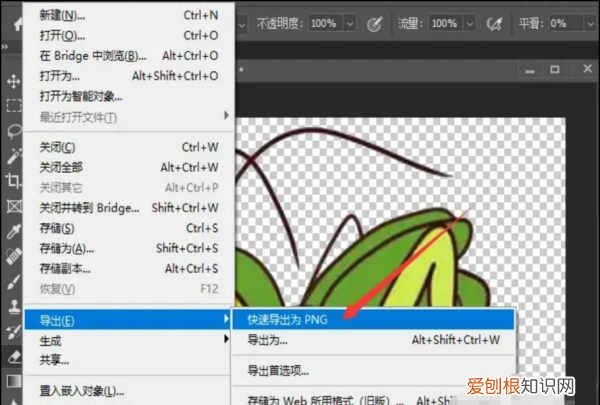Choose Save (存储) menu item

pyautogui.click(x=129, y=228)
